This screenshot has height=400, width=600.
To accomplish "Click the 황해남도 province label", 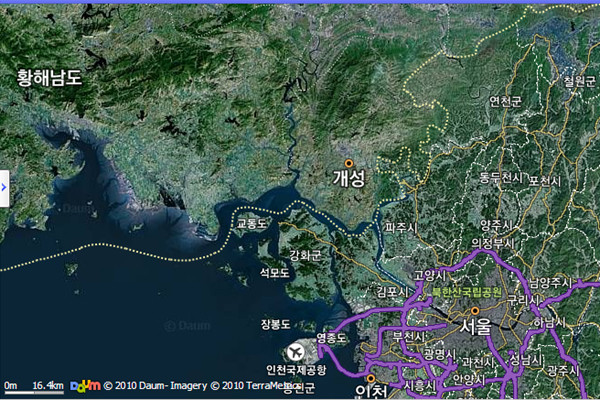I will coord(49,76).
